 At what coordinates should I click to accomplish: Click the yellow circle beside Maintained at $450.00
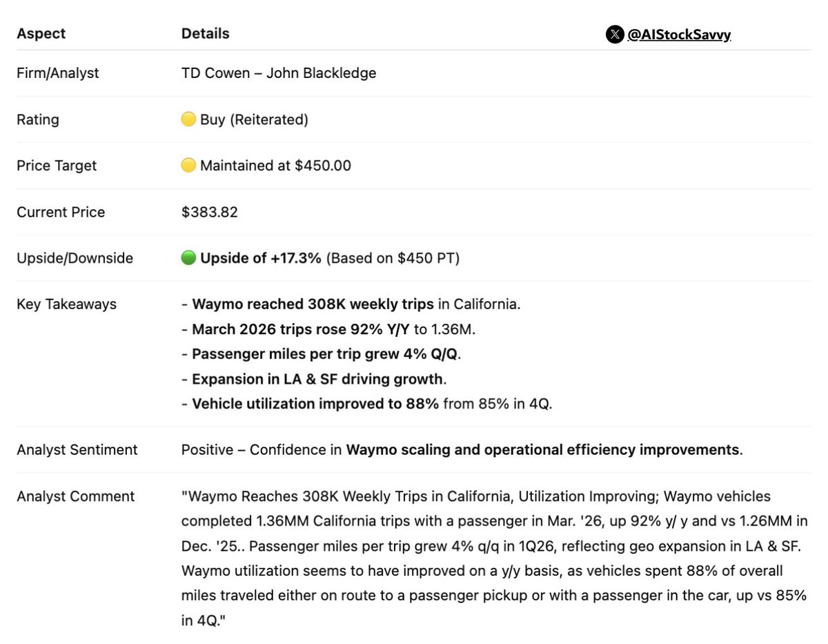click(188, 166)
